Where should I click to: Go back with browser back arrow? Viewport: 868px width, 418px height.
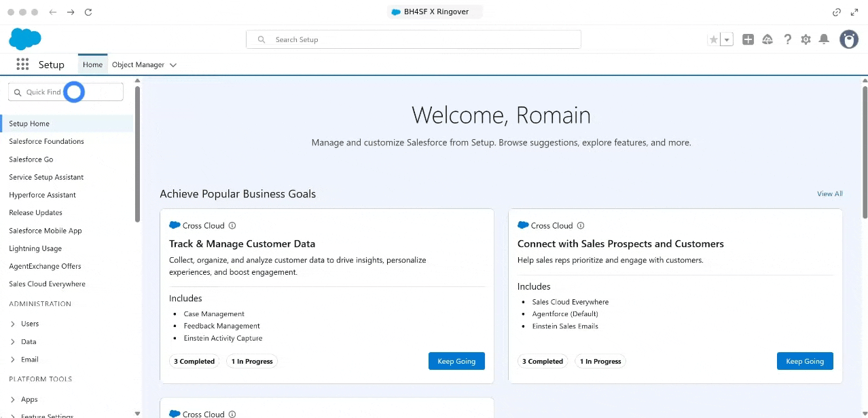53,12
